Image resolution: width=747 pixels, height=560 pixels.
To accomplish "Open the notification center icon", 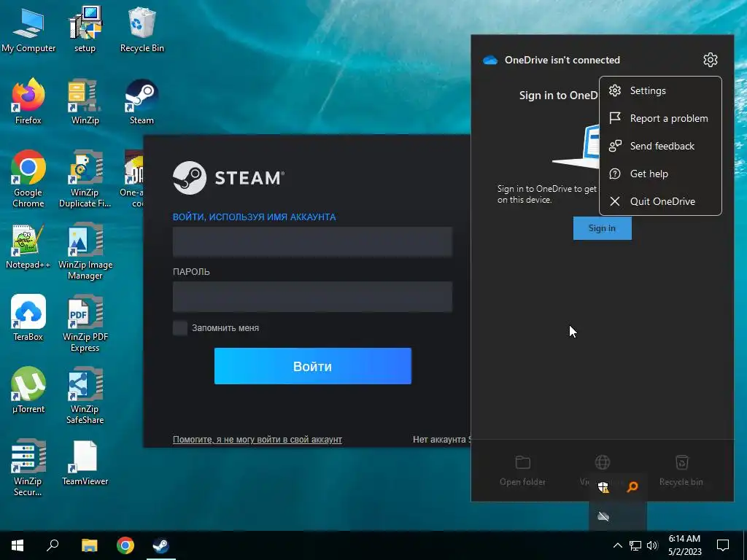I will (723, 545).
